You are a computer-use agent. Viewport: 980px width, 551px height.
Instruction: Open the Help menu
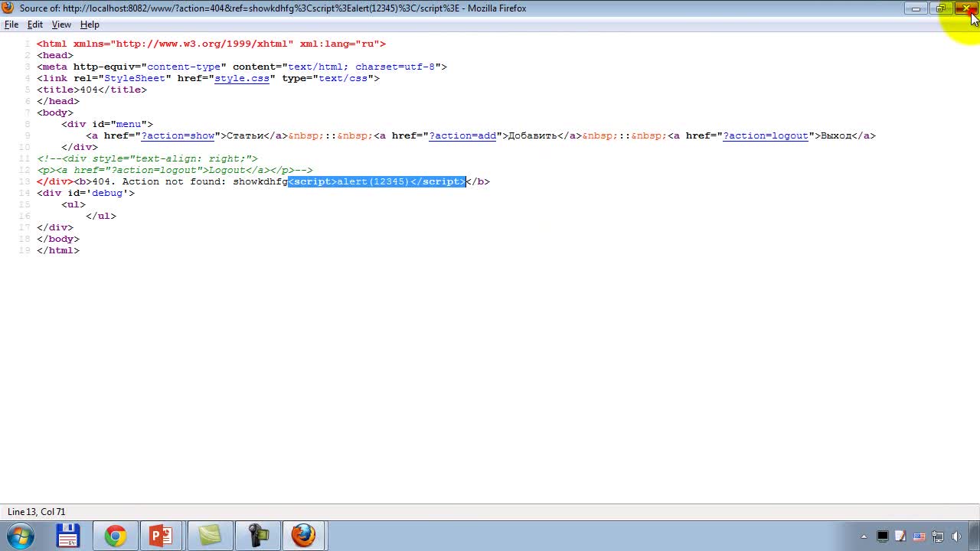(x=90, y=24)
